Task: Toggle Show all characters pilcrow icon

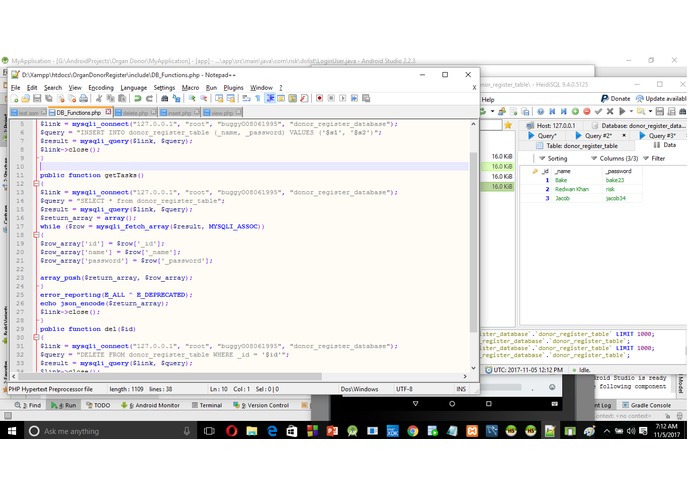Action: (x=258, y=98)
